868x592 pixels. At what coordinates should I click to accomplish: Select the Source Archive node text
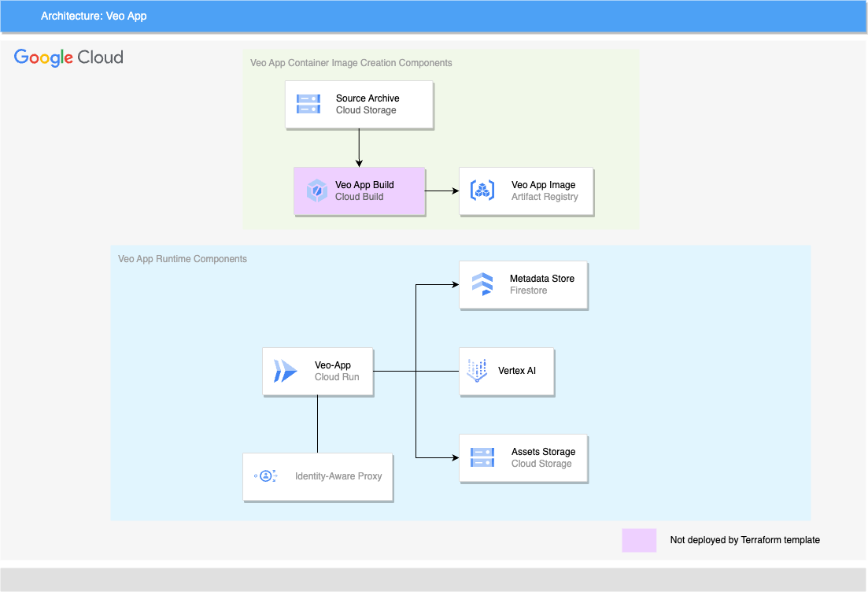coord(368,98)
